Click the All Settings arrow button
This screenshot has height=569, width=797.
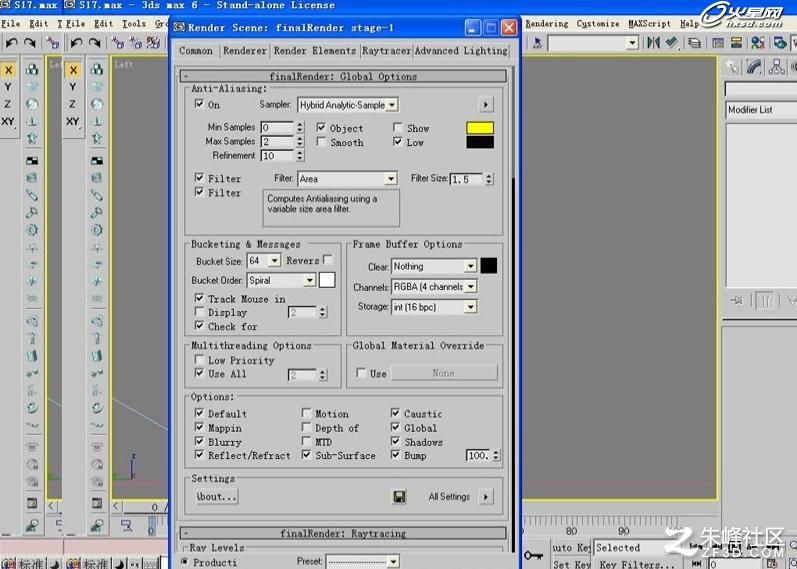click(486, 496)
